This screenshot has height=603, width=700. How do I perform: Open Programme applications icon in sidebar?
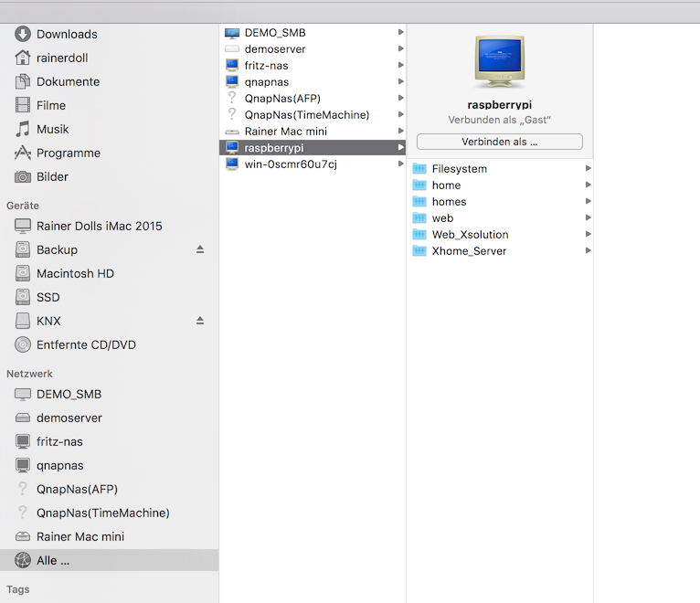click(x=23, y=153)
